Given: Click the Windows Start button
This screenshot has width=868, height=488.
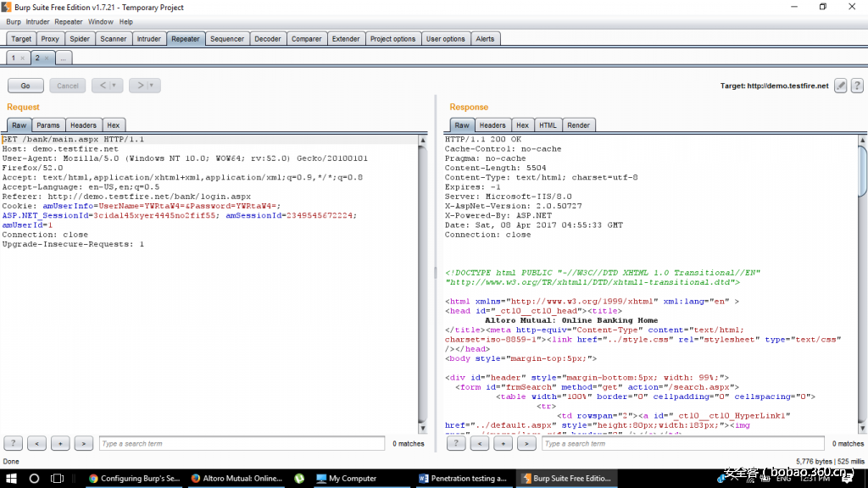Looking at the screenshot, I should coord(9,478).
